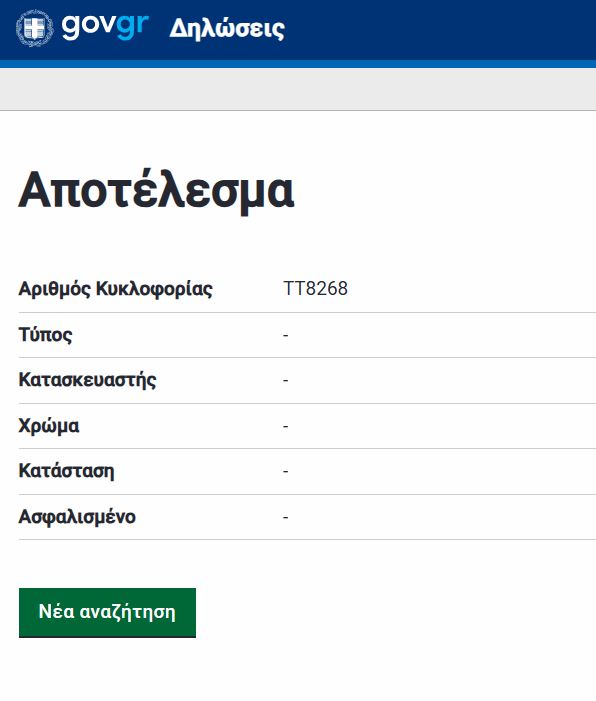Click the Ασφαλισμένο row label

pos(77,517)
